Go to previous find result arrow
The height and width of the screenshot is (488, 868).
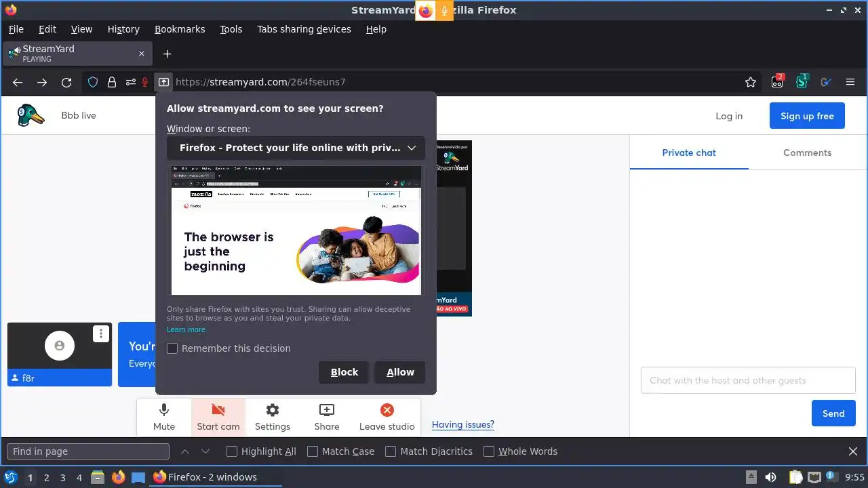[184, 451]
